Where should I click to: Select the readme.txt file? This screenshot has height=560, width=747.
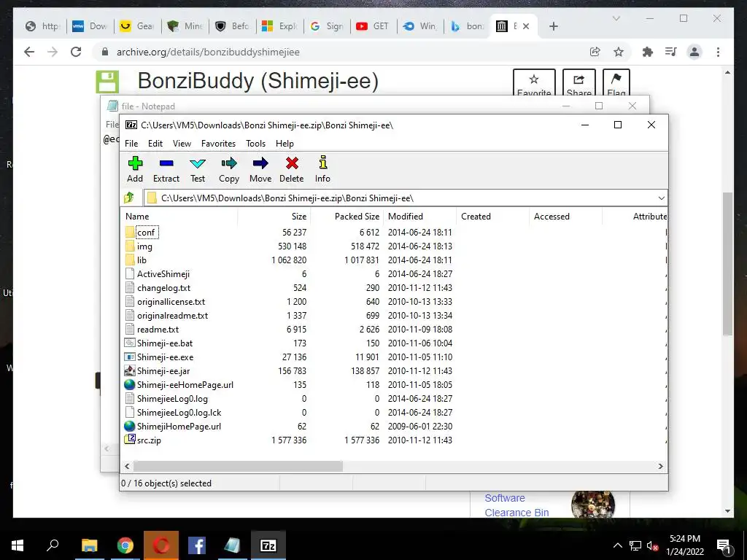152,329
